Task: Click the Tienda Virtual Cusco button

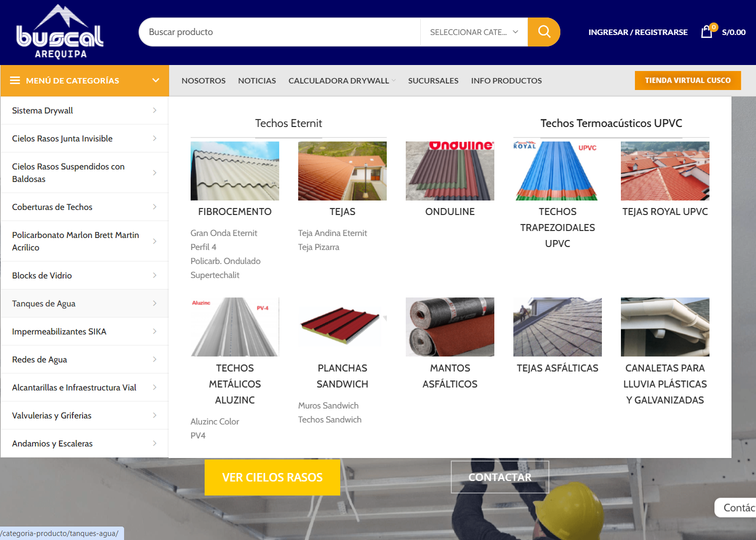Action: (x=687, y=80)
